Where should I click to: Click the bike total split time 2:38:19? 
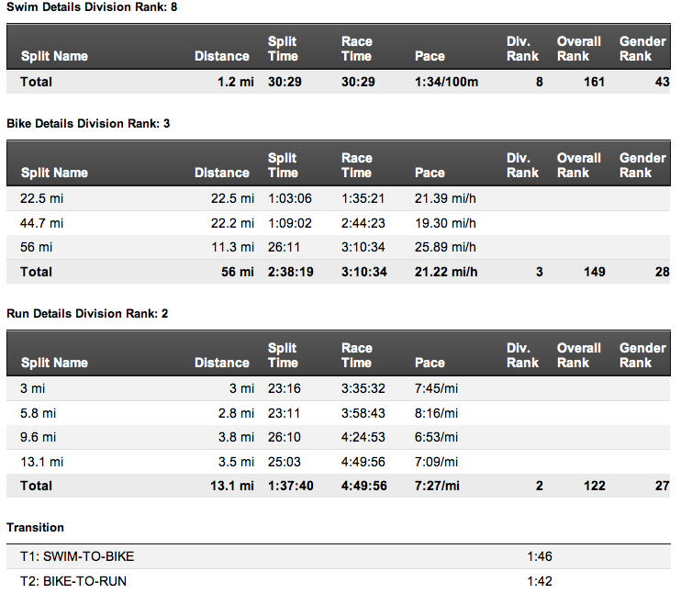click(290, 272)
